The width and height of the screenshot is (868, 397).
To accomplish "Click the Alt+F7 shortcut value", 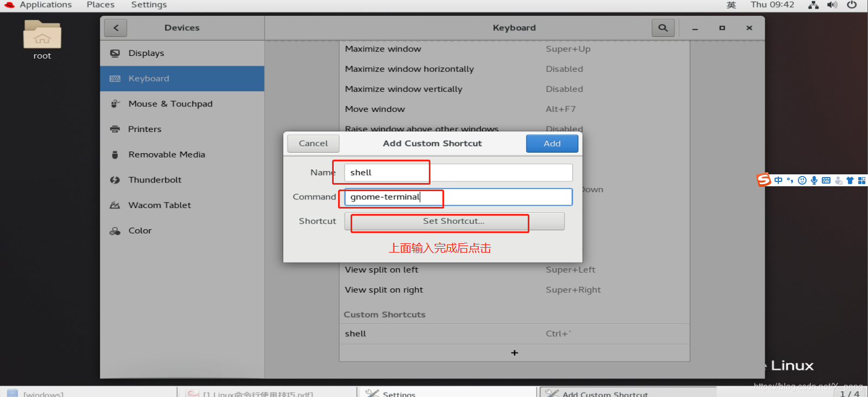I will tap(560, 109).
